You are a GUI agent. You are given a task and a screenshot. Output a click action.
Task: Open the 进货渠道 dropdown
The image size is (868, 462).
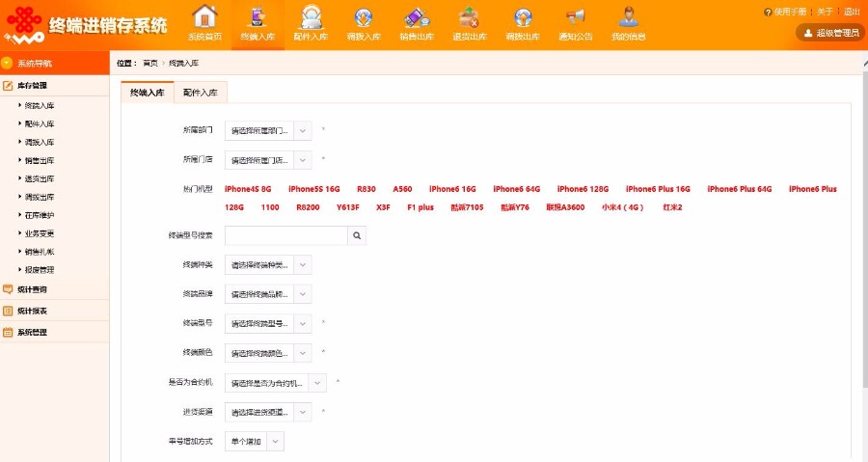[268, 412]
